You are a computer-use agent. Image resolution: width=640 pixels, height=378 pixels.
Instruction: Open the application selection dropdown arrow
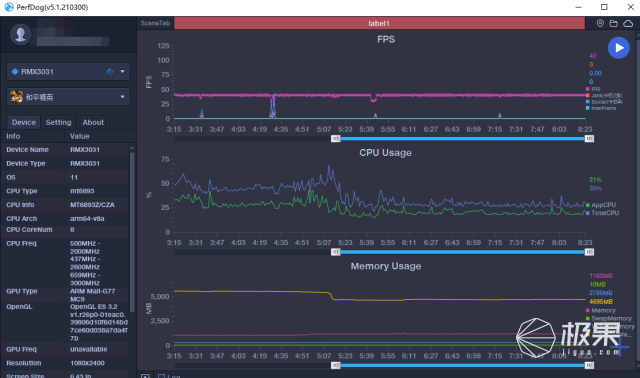(x=122, y=97)
